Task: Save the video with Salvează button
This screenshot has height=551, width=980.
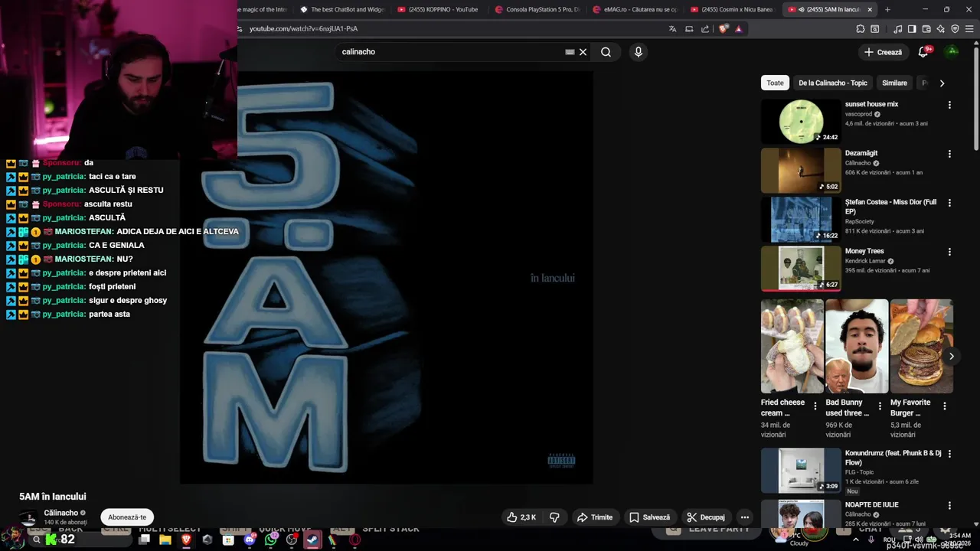Action: pos(649,517)
